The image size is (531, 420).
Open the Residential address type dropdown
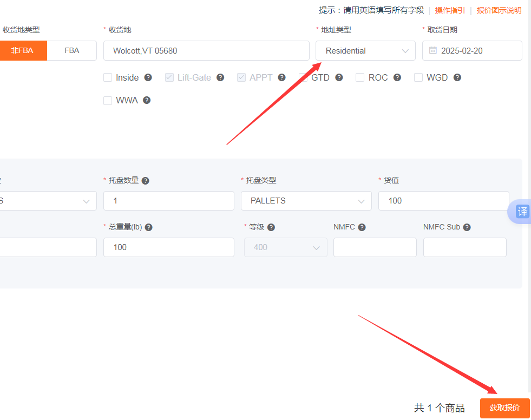point(365,50)
